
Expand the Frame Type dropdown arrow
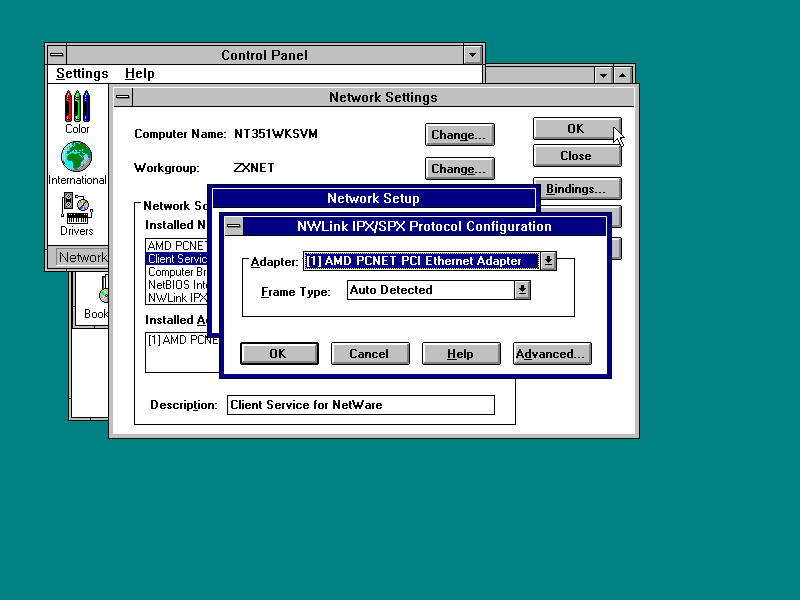[522, 290]
